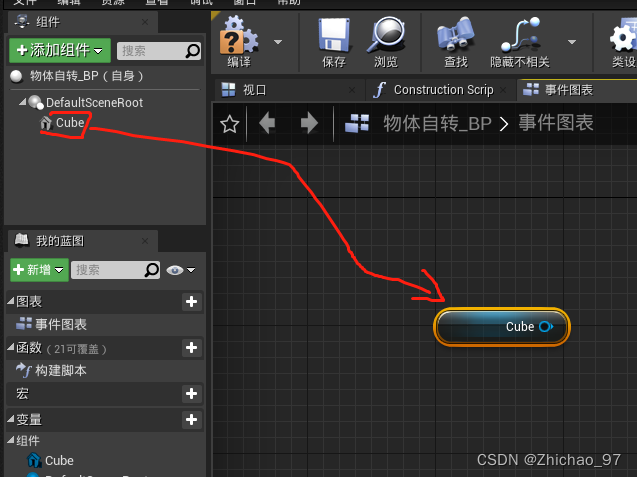Screen dimensions: 637x477
Task: Click the Browse (浏览) magnifier icon
Action: [385, 40]
